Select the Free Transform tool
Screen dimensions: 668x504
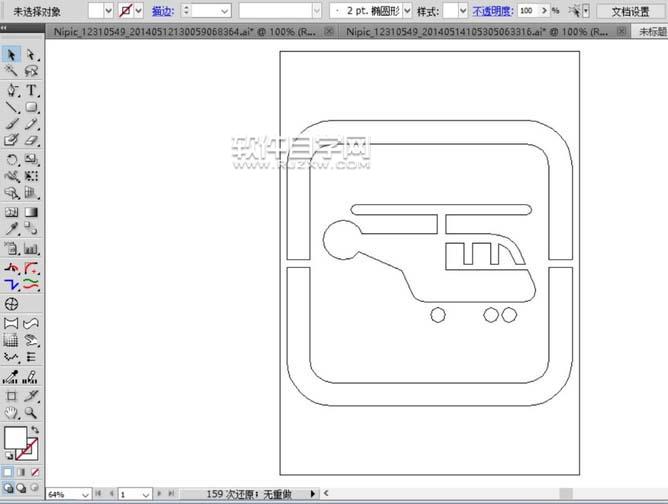(31, 176)
